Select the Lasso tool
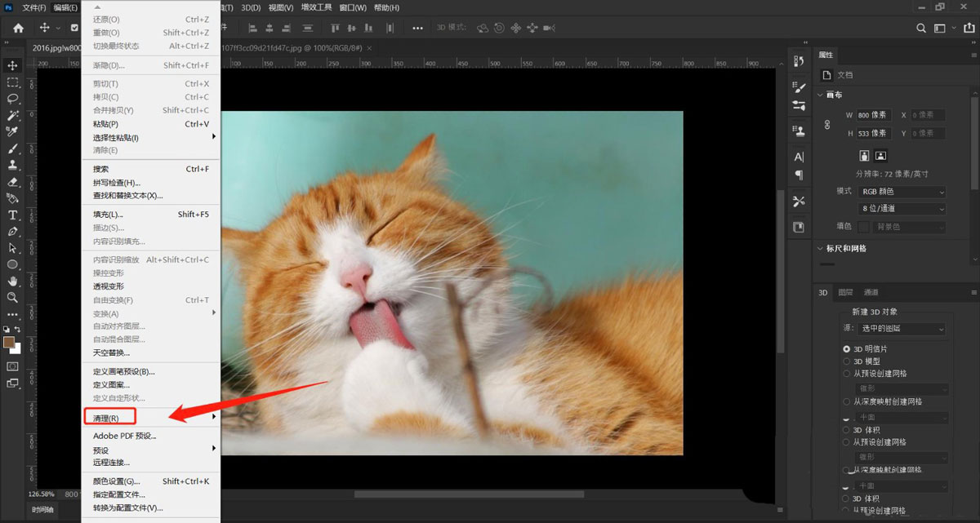 click(x=12, y=98)
